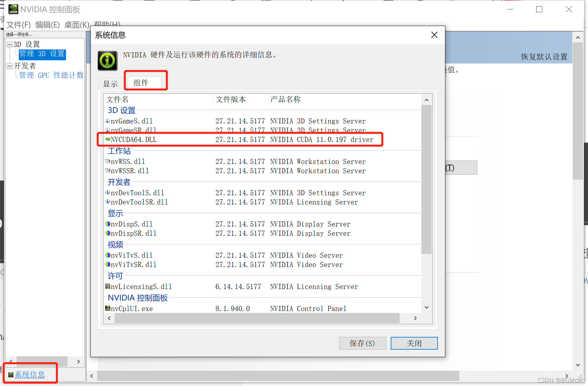Maximize the NVIDIA 控制面板 window
Viewport: 588px width, 386px height.
click(539, 10)
